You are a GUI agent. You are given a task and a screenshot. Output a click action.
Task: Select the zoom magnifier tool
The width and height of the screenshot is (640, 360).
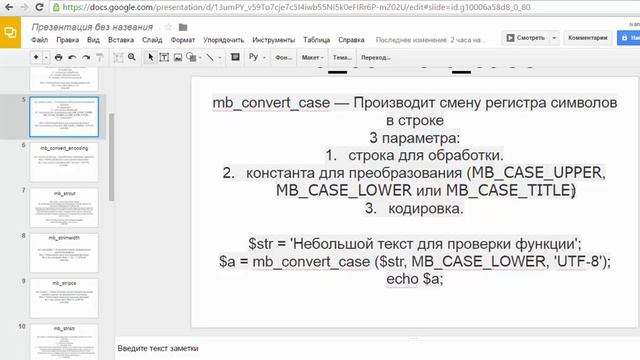click(132, 58)
